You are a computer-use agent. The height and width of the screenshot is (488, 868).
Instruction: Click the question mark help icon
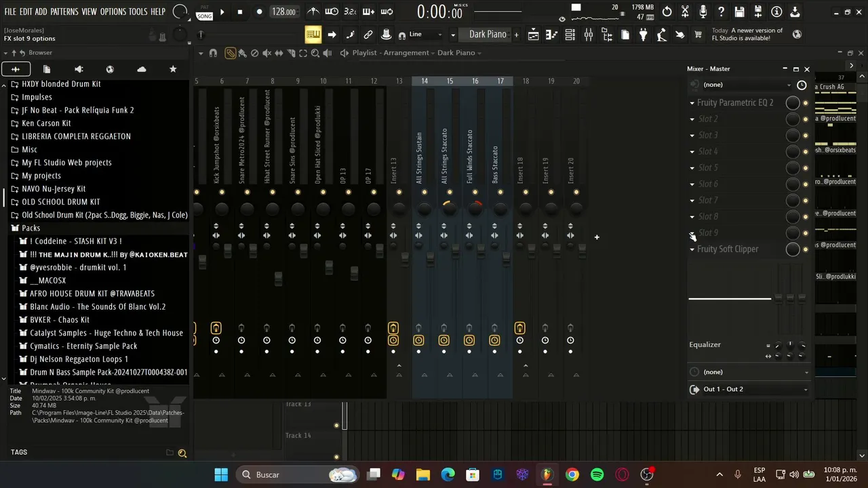coord(722,12)
